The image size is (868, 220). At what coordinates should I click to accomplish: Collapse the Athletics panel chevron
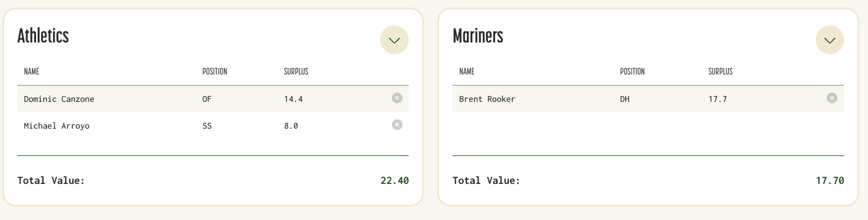click(394, 40)
